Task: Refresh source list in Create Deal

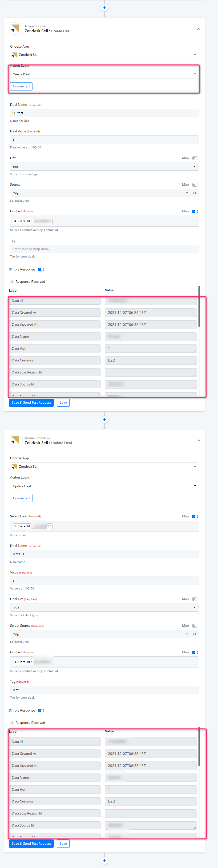Action: point(195,193)
